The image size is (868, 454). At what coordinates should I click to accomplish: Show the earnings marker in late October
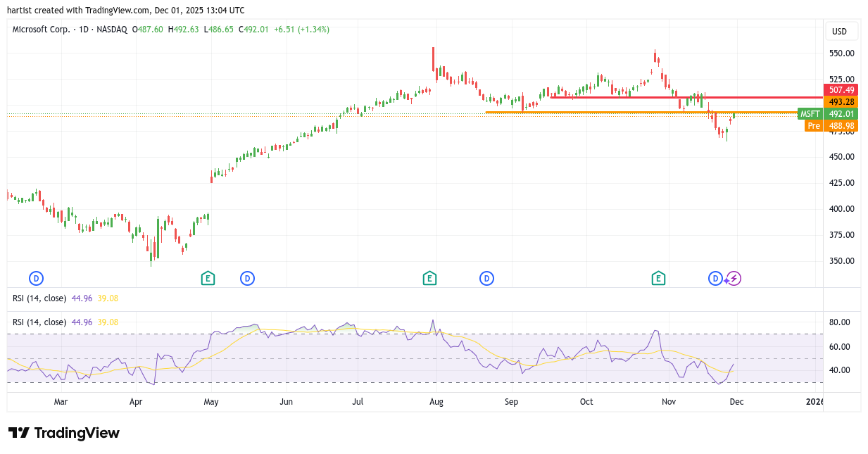click(658, 278)
